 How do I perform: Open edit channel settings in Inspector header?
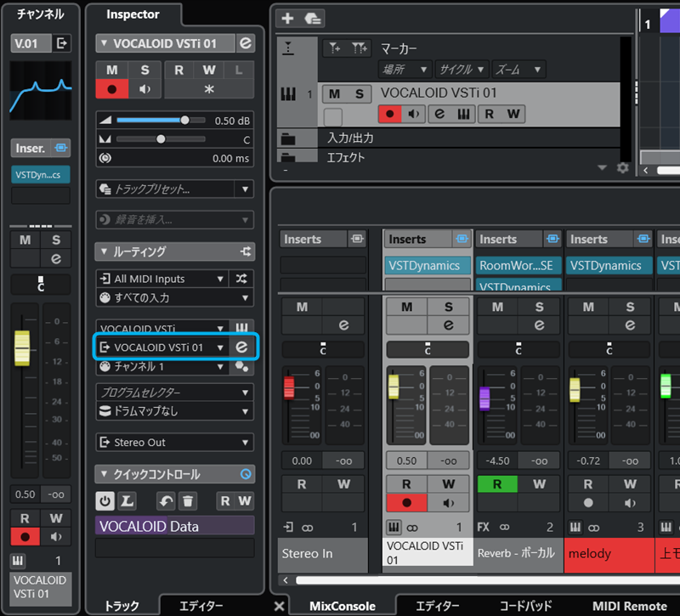coord(246,43)
